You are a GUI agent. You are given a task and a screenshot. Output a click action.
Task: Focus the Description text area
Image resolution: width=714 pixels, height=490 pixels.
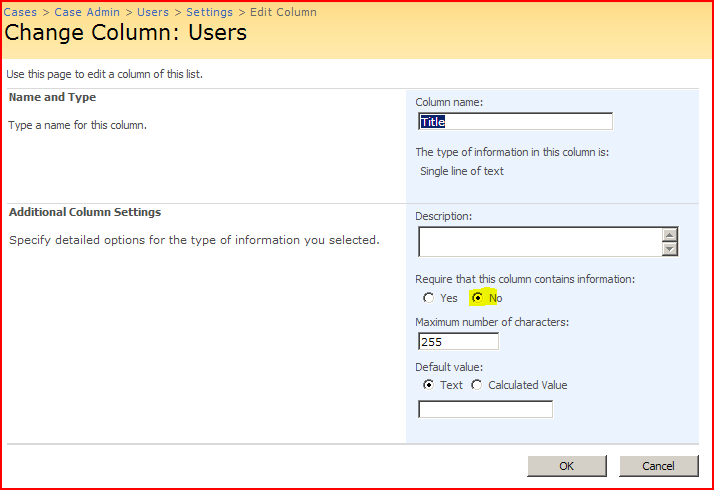540,242
